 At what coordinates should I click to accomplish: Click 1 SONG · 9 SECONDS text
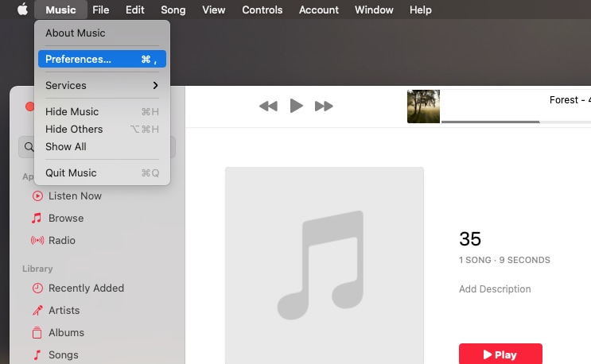click(x=504, y=260)
